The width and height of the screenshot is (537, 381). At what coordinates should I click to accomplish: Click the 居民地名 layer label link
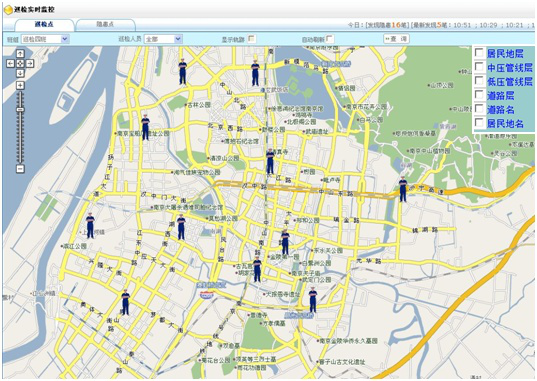tap(505, 123)
